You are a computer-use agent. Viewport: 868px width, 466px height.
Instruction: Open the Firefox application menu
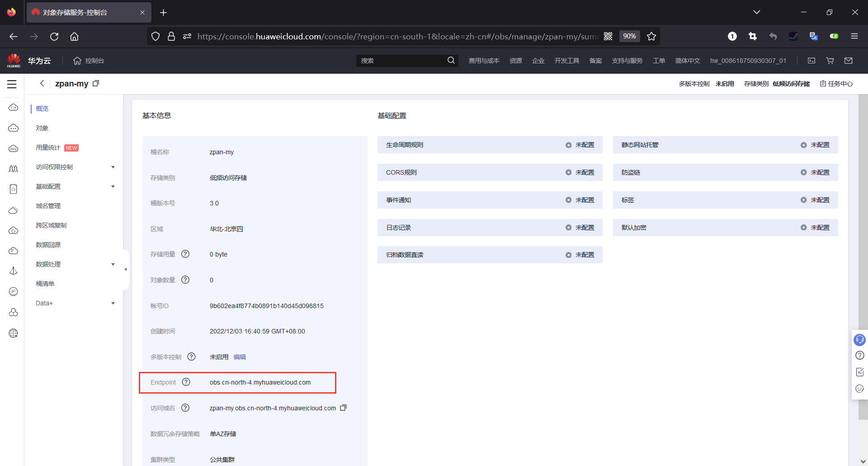pos(854,37)
